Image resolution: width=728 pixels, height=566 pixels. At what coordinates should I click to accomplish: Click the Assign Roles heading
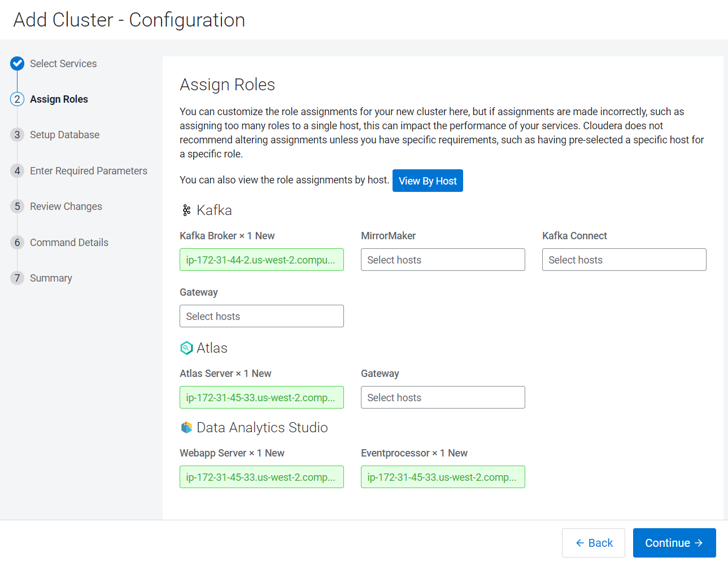click(228, 85)
